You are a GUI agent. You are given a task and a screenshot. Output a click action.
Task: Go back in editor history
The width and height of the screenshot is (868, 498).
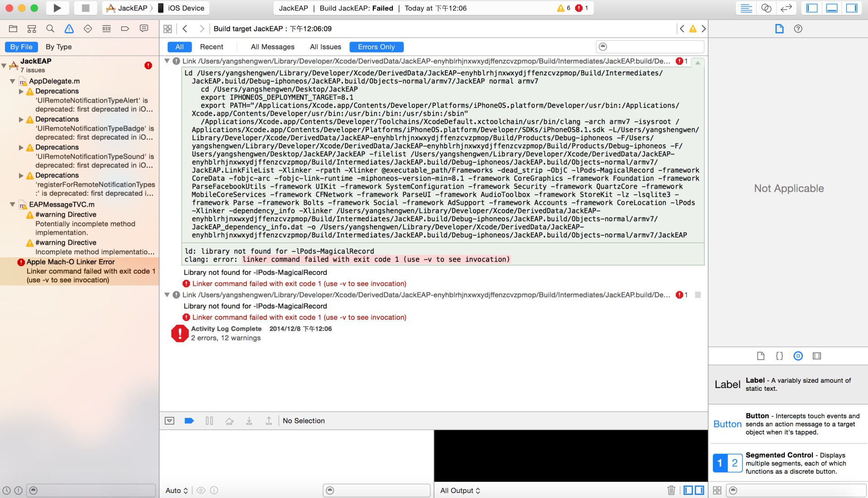coord(185,28)
